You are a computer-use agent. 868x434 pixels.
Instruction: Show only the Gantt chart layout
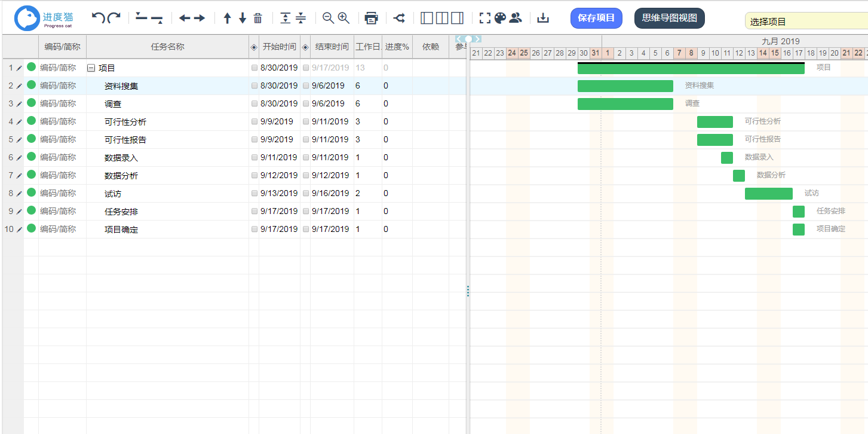click(458, 18)
